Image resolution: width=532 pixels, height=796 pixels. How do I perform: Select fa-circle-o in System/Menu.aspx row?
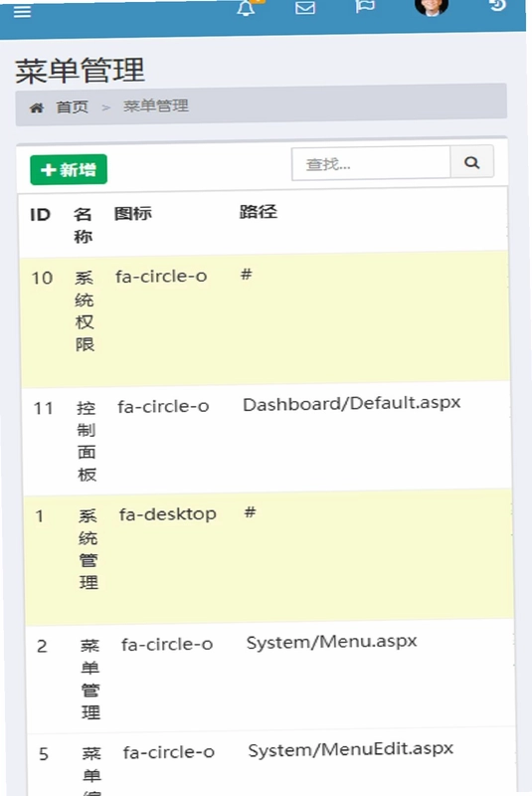pos(167,645)
